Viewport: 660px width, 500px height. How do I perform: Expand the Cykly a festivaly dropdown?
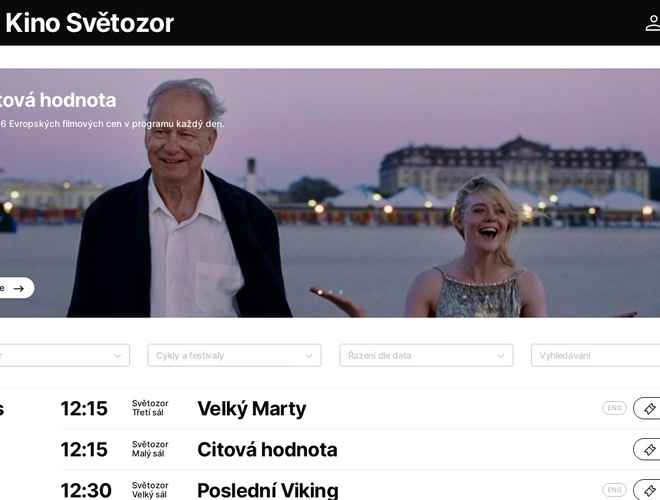click(234, 356)
